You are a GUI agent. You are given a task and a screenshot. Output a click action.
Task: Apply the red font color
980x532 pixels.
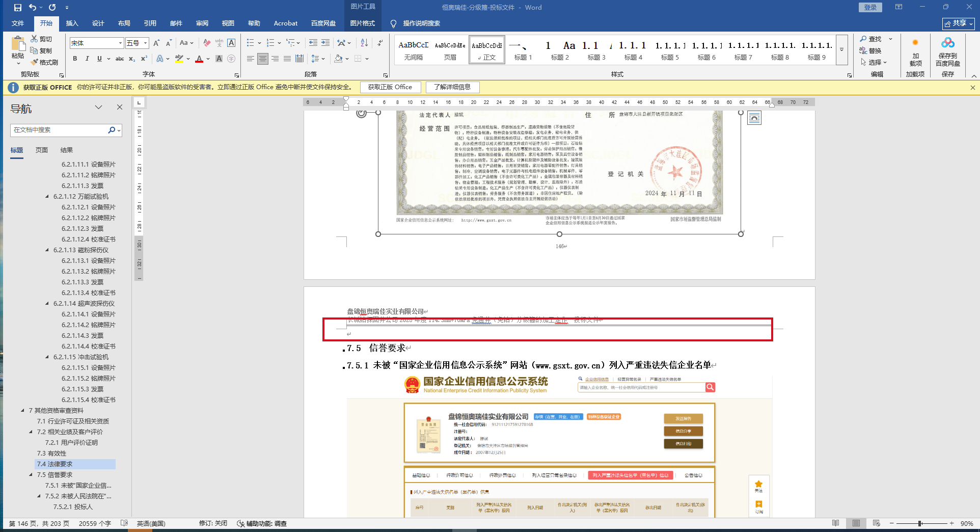pyautogui.click(x=199, y=59)
